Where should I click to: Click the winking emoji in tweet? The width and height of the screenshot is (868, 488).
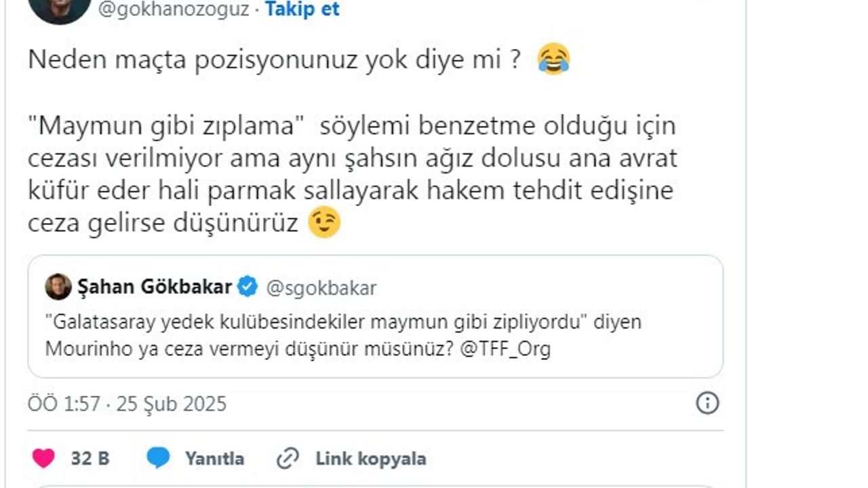[323, 223]
